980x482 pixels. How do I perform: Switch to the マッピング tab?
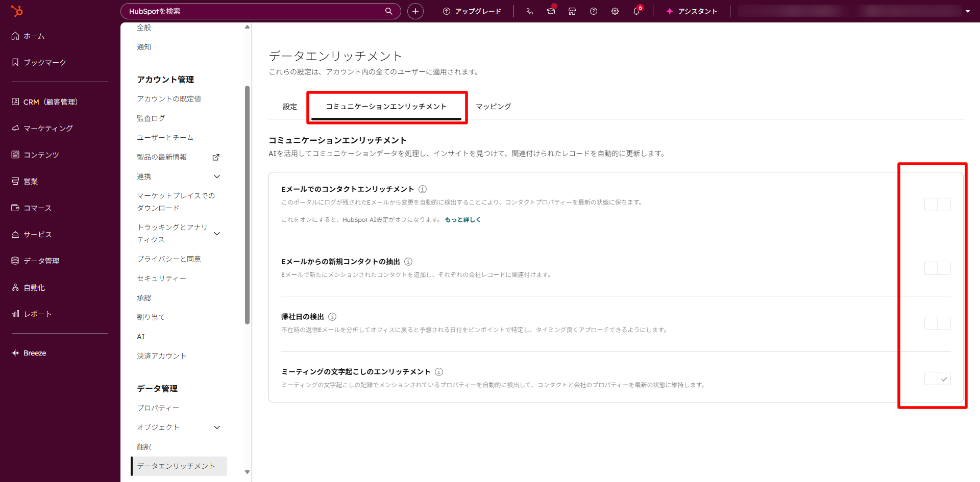(x=493, y=106)
